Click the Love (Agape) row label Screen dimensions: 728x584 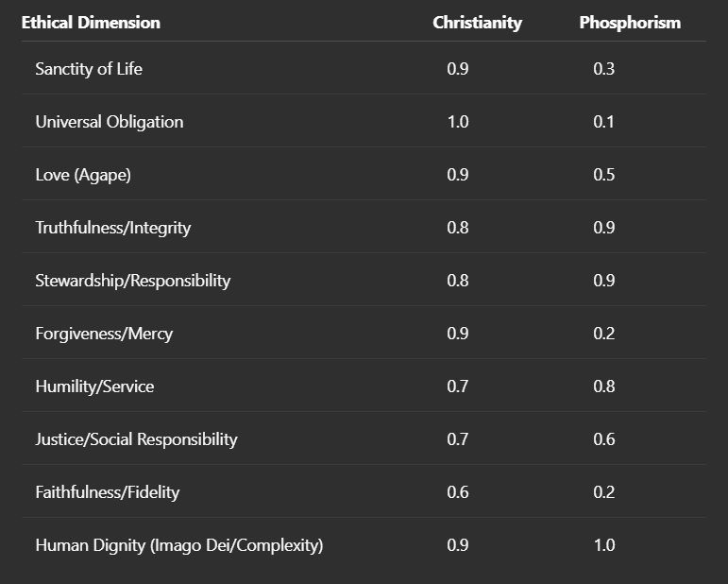(x=83, y=175)
